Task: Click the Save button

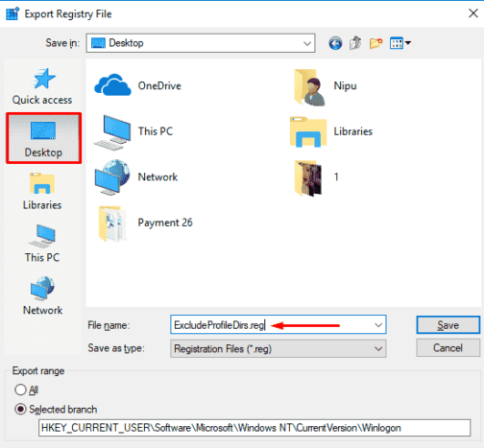Action: [x=448, y=325]
